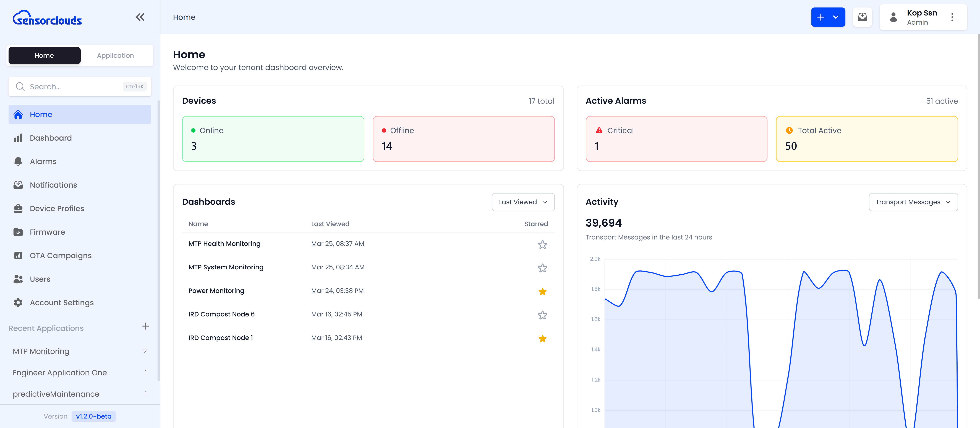Star the IRD Compost Node 6 dashboard

click(x=542, y=315)
